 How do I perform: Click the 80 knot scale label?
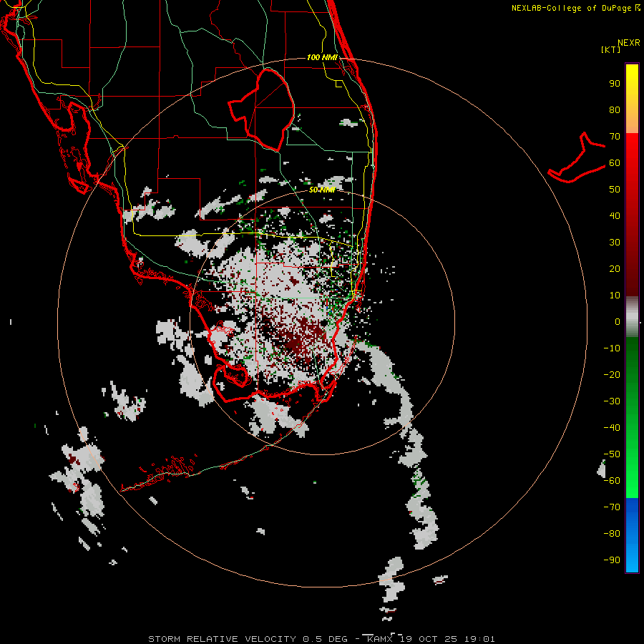point(615,110)
